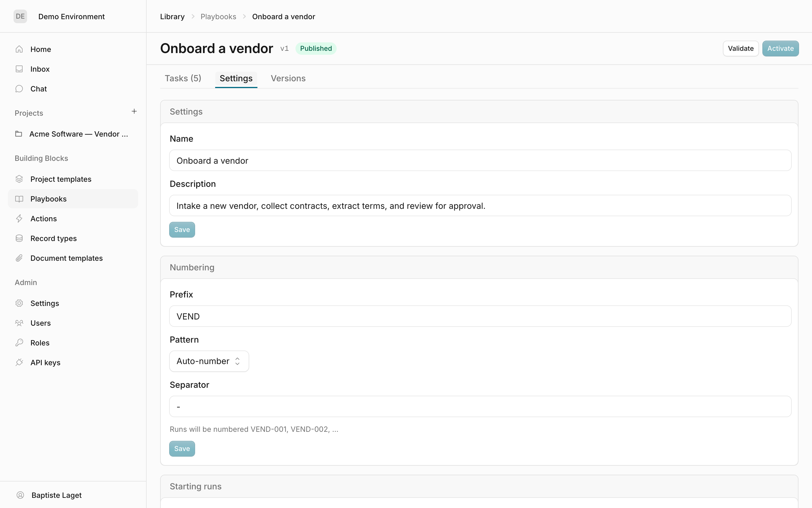Open the Pattern Auto-number dropdown
Image resolution: width=812 pixels, height=508 pixels.
point(209,361)
